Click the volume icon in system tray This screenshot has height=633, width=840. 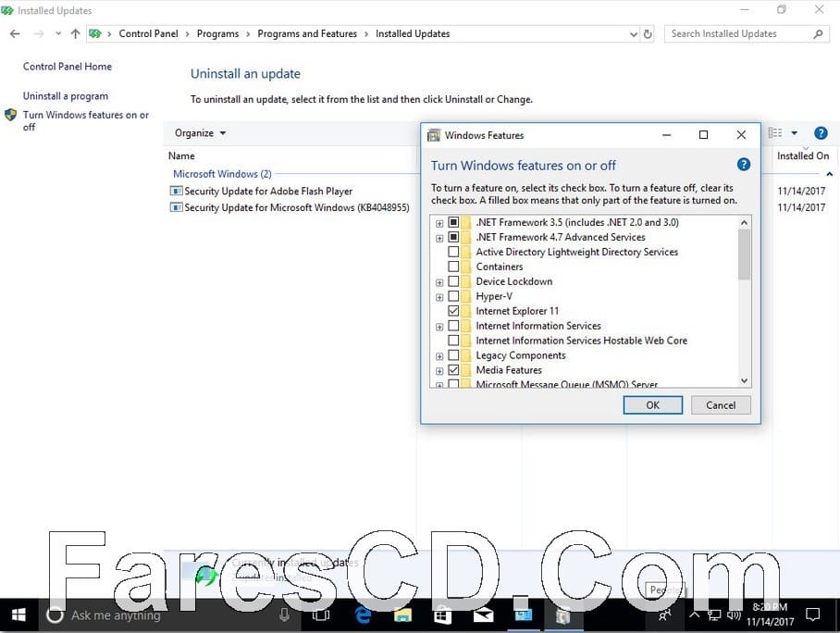734,615
